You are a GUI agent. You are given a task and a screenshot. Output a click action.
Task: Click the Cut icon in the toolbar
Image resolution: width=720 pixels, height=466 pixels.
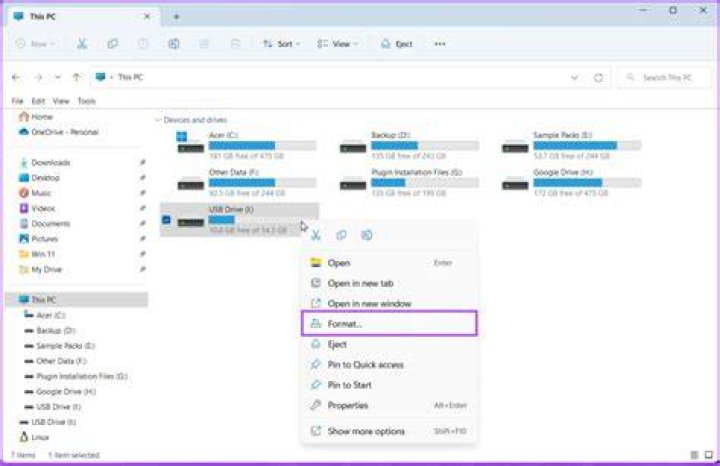(82, 44)
